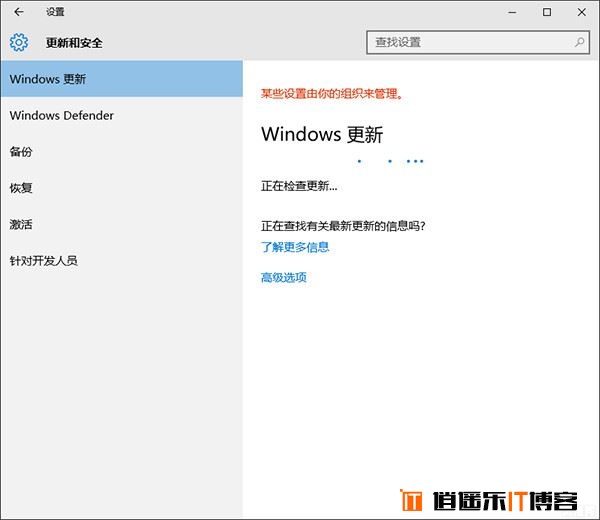Click the orange IT logo watermark icon

pyautogui.click(x=411, y=499)
